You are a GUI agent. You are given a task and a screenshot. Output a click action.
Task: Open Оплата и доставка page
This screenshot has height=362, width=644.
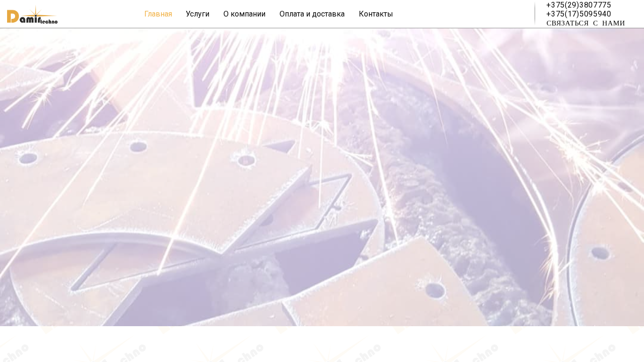(312, 14)
